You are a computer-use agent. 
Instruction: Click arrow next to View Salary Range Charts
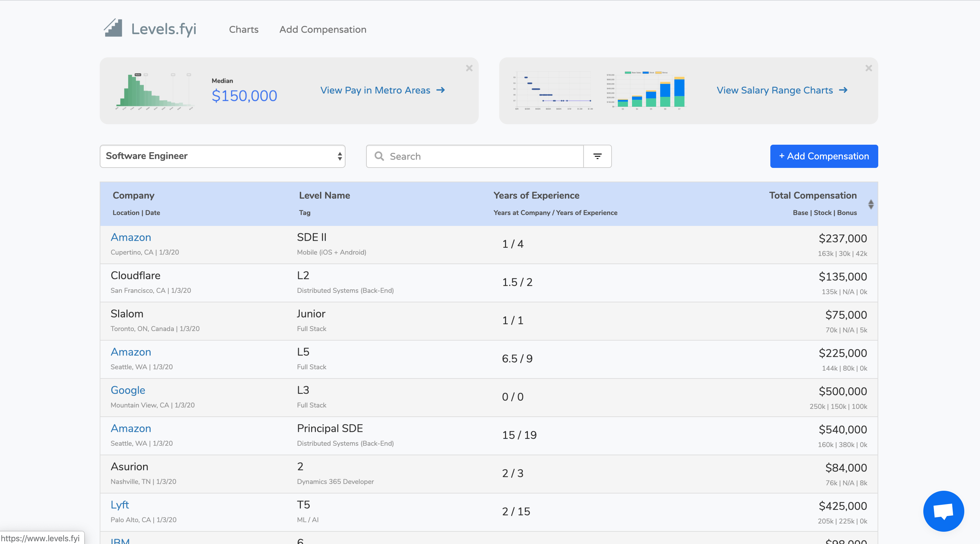point(843,90)
